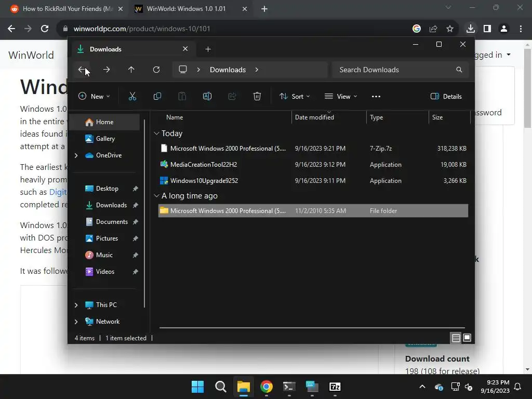Open the New item dropdown
532x399 pixels.
[x=94, y=96]
